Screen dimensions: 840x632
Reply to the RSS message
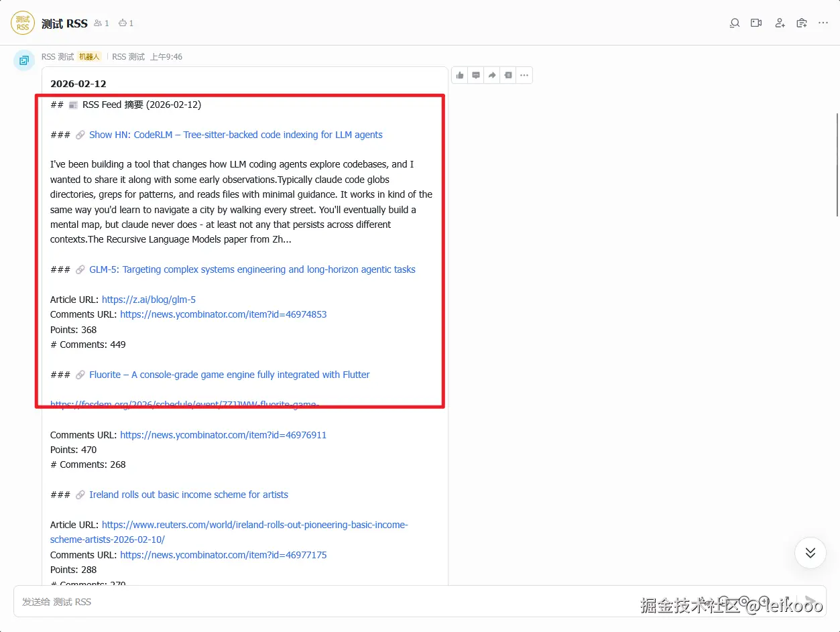click(x=476, y=75)
